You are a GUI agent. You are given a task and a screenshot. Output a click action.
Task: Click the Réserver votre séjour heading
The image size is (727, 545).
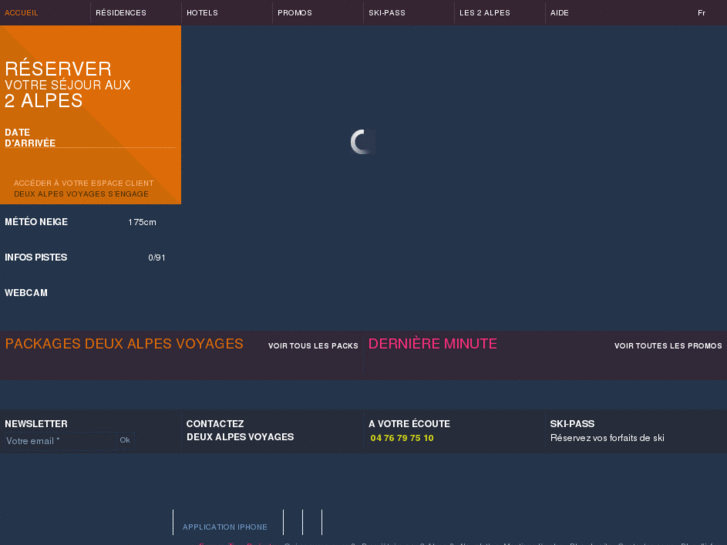pos(68,84)
